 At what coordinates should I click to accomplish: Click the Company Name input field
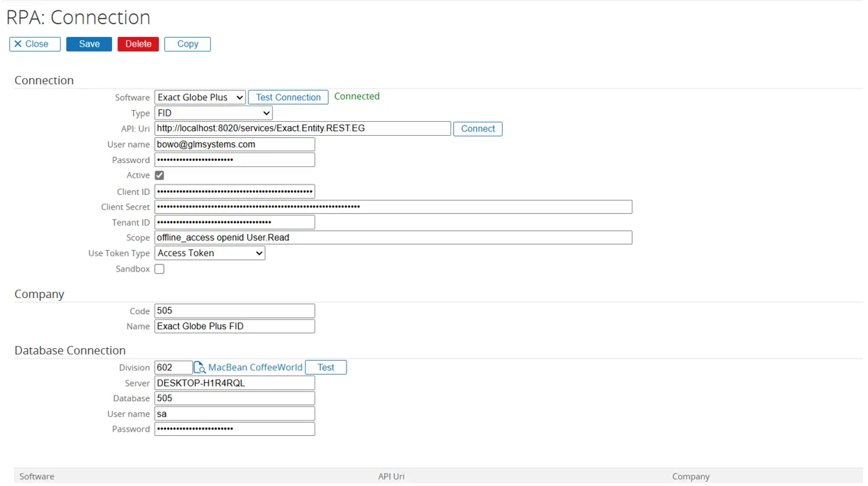point(235,327)
